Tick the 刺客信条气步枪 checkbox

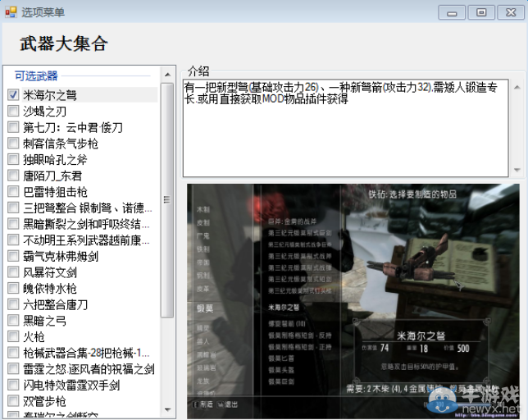pyautogui.click(x=13, y=144)
